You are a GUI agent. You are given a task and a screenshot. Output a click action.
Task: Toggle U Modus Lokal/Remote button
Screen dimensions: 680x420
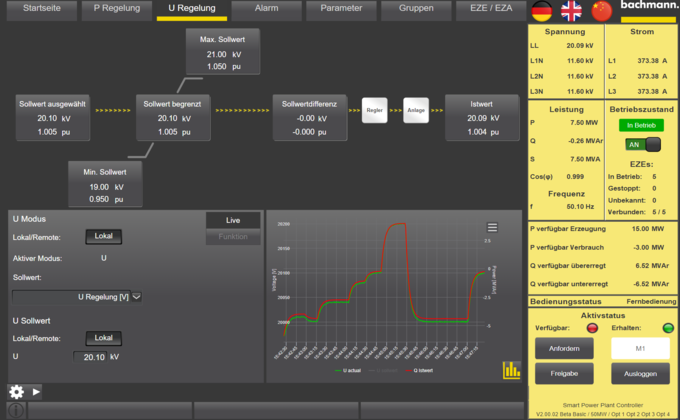tap(104, 237)
